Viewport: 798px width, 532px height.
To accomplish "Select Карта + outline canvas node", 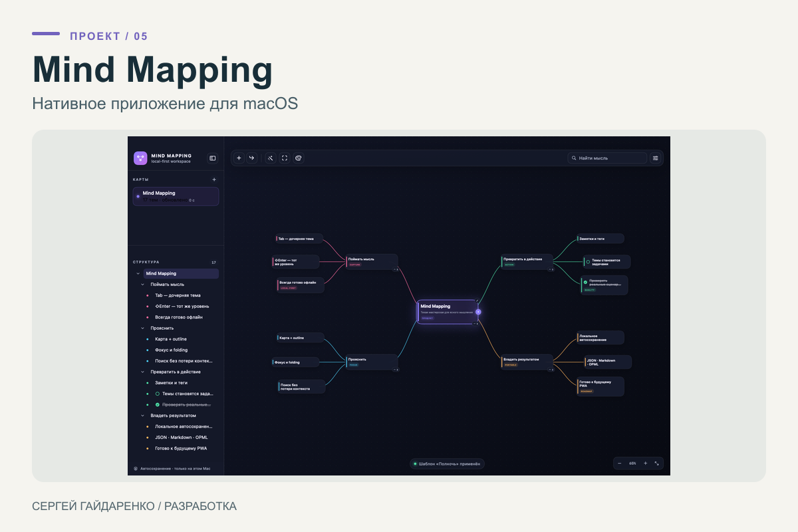I will click(301, 338).
